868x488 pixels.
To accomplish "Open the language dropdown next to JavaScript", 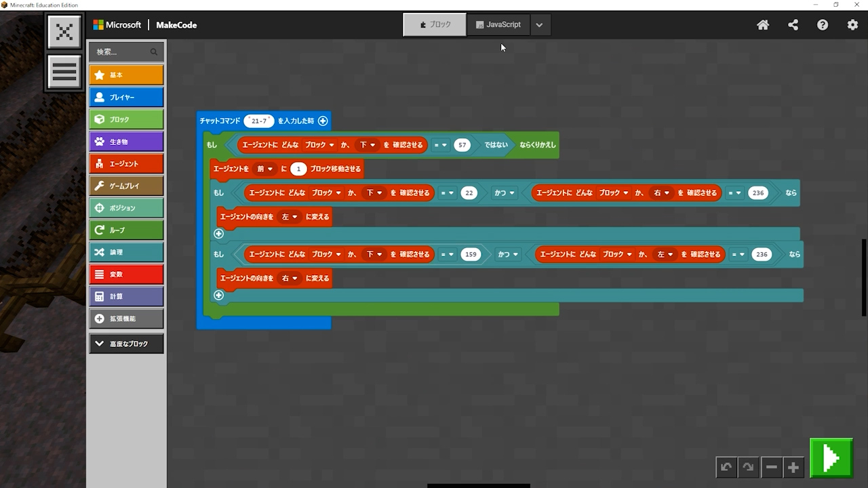I will 539,25.
